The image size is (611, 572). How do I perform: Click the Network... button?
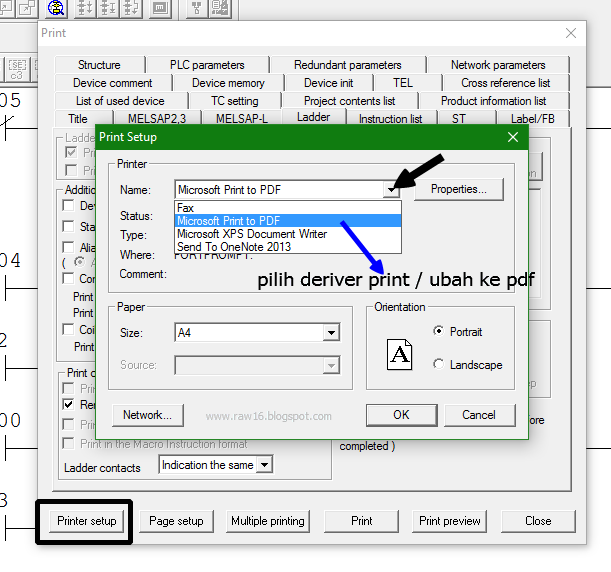pyautogui.click(x=147, y=415)
